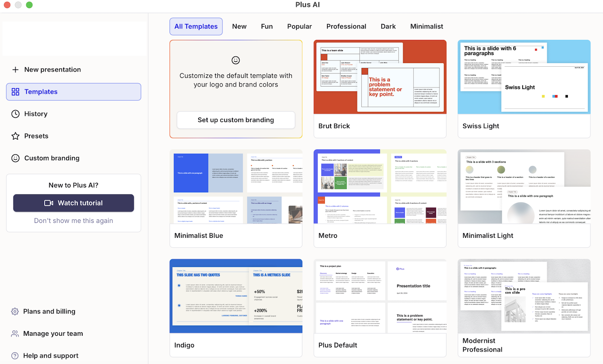Click Set up custom branding button
603x364 pixels.
[236, 120]
